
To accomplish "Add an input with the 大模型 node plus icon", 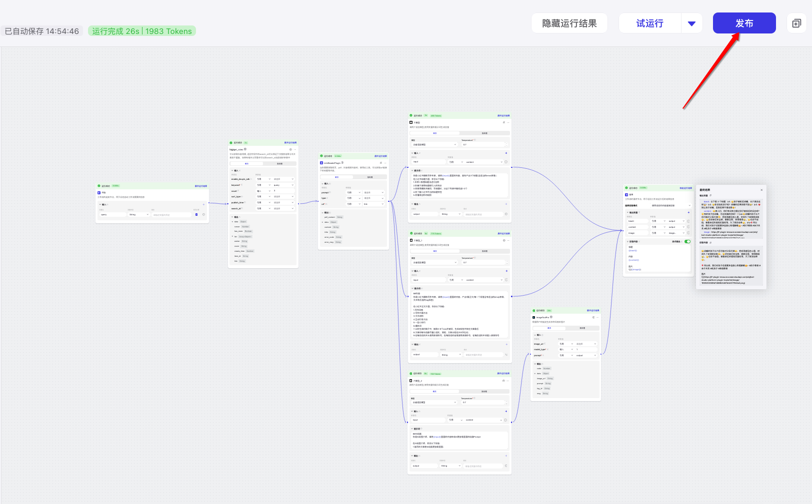I will point(506,153).
